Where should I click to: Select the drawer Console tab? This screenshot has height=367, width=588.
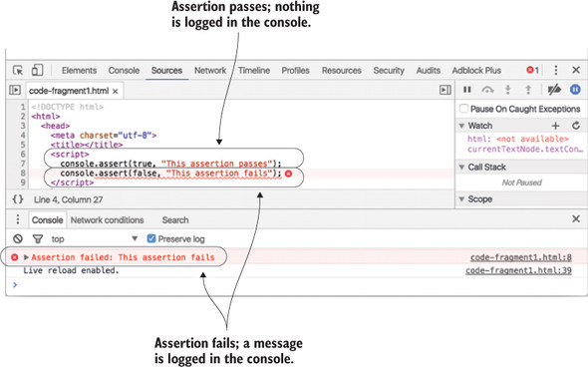(47, 219)
